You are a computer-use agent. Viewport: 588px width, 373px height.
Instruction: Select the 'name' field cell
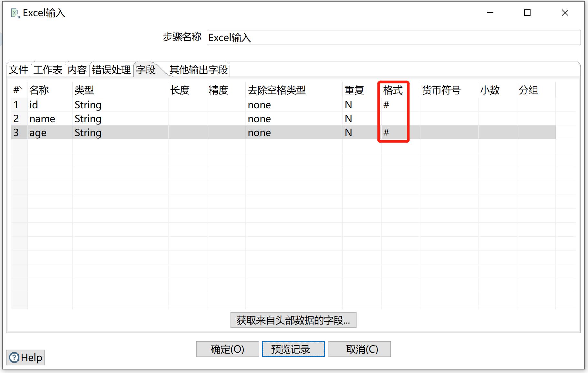pyautogui.click(x=50, y=119)
